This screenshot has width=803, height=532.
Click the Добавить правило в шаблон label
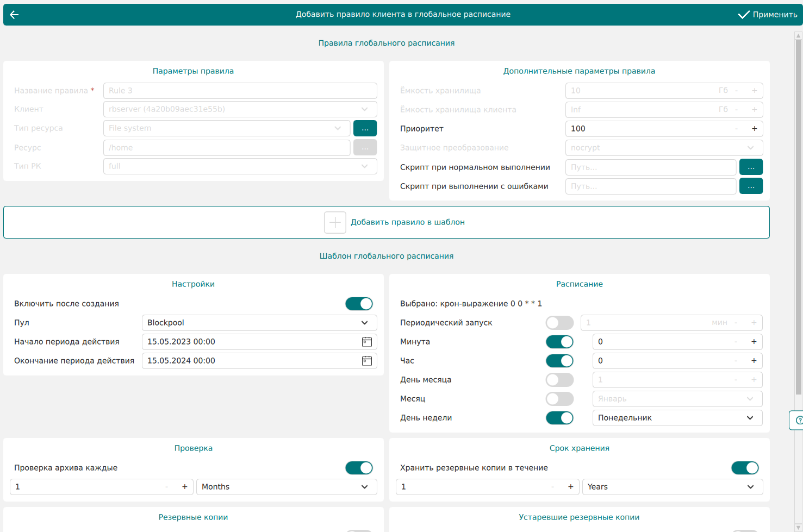tap(407, 222)
